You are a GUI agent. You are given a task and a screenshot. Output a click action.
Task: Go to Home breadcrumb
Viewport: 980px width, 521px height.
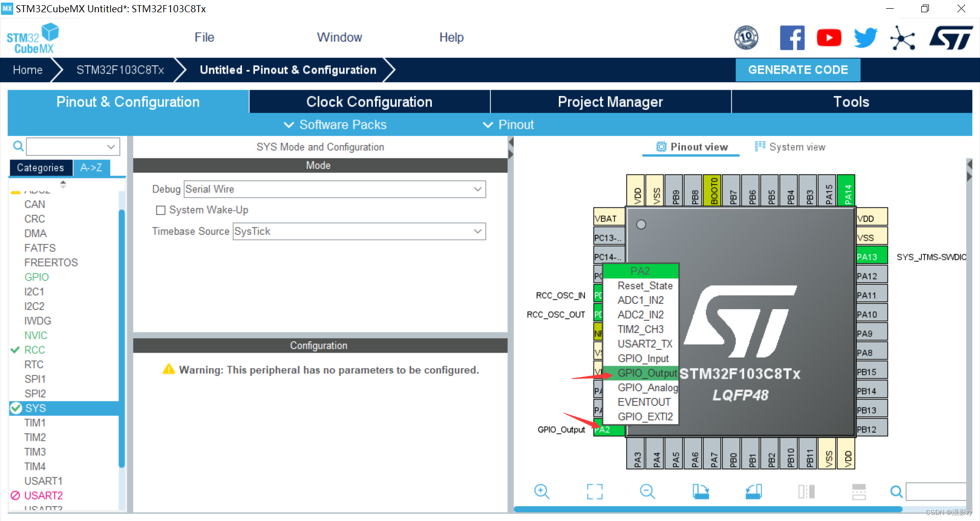28,70
